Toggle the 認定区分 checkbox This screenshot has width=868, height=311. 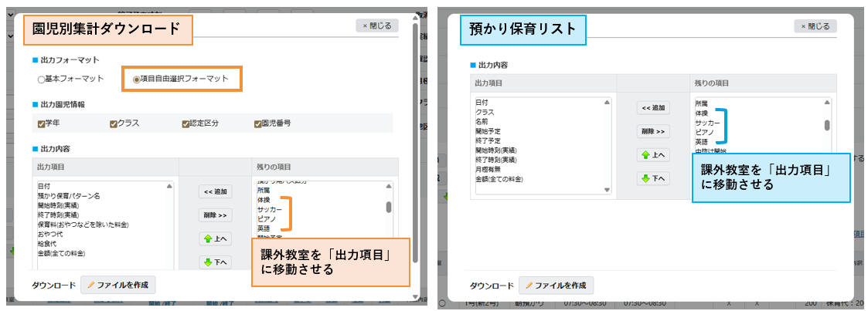(x=186, y=123)
